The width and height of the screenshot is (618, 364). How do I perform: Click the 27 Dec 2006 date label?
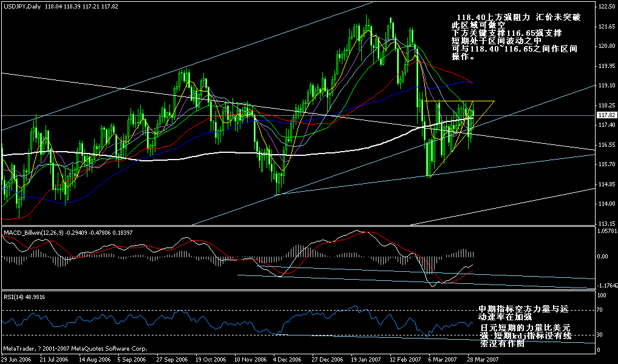(327, 360)
